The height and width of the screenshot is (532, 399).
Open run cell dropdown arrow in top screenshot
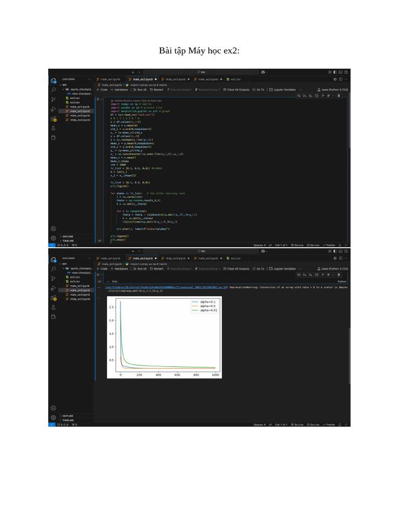coord(101,99)
